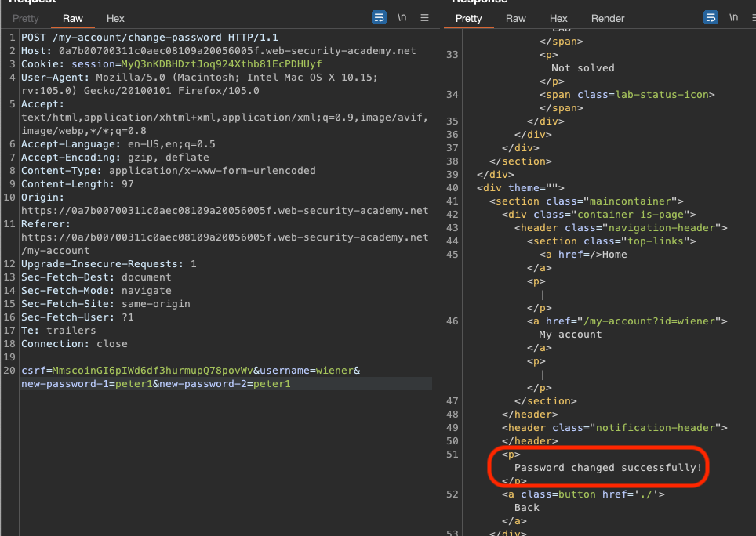Screen dimensions: 756x536
Task: Show the Response Render tab
Action: click(x=608, y=18)
